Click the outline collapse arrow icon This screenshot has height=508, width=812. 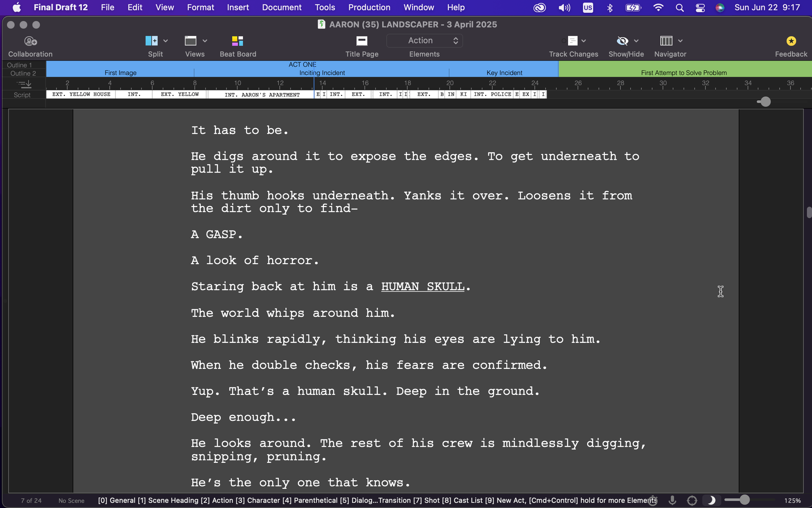pyautogui.click(x=24, y=84)
